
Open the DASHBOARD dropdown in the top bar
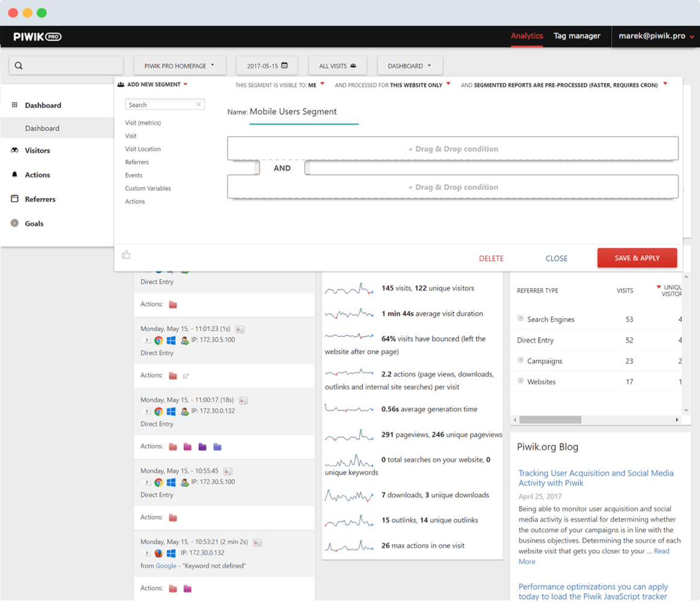[x=410, y=66]
